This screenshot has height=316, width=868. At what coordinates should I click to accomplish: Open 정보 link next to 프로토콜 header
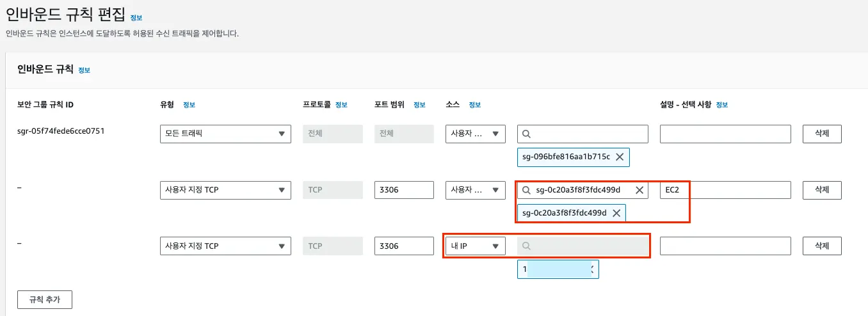(341, 105)
